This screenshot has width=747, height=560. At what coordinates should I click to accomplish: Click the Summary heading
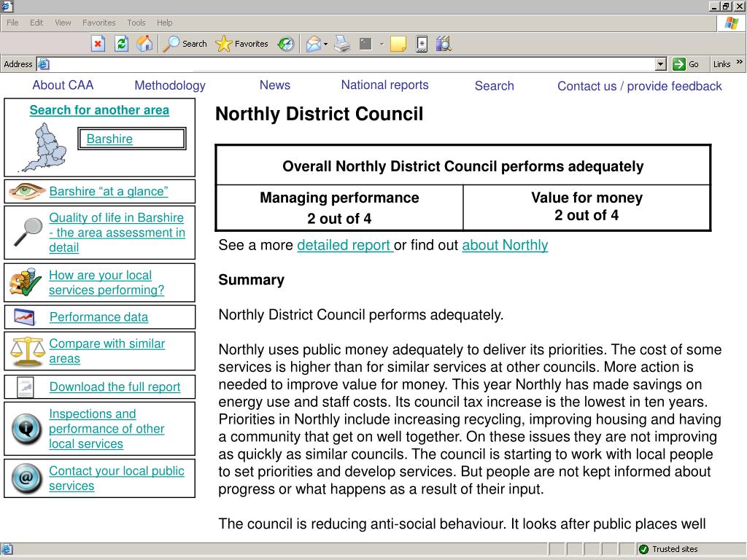(x=251, y=280)
